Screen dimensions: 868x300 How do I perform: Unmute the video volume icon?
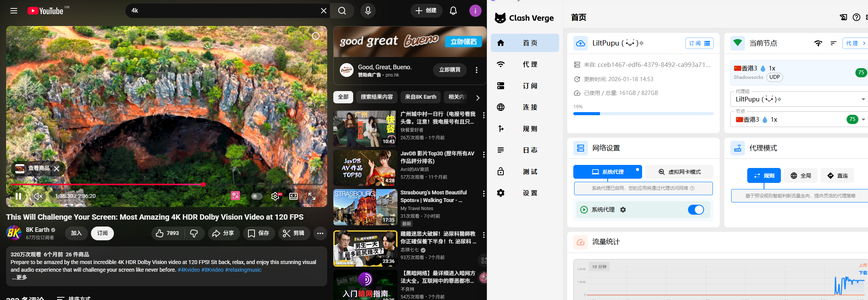38,196
